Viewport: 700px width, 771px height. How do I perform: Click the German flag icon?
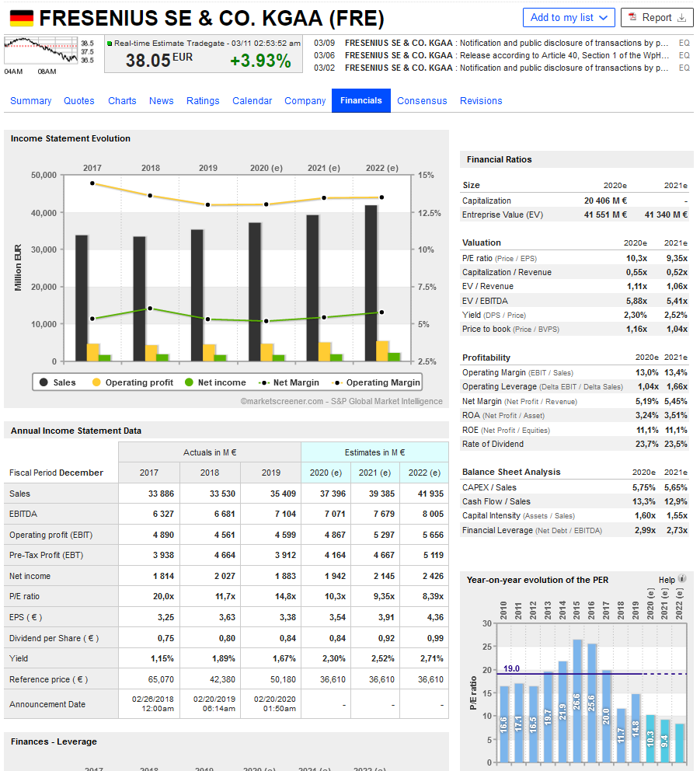pyautogui.click(x=21, y=18)
